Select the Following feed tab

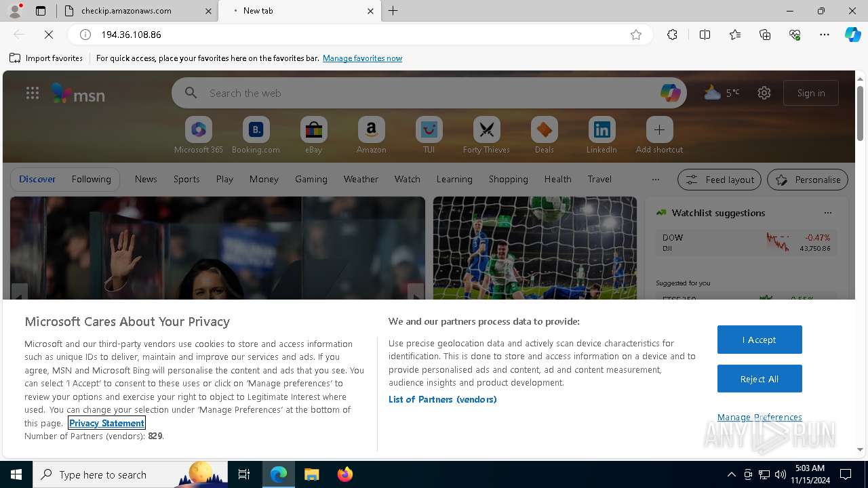coord(91,179)
